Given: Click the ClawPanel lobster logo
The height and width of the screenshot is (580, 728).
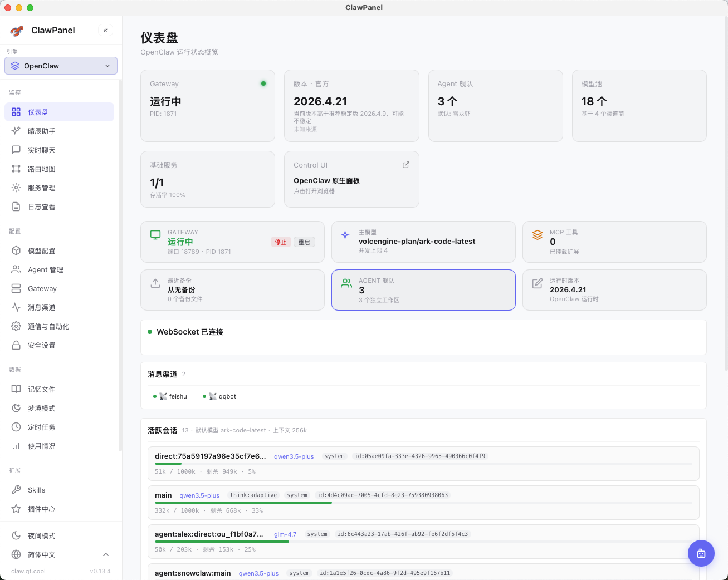Looking at the screenshot, I should coord(17,31).
